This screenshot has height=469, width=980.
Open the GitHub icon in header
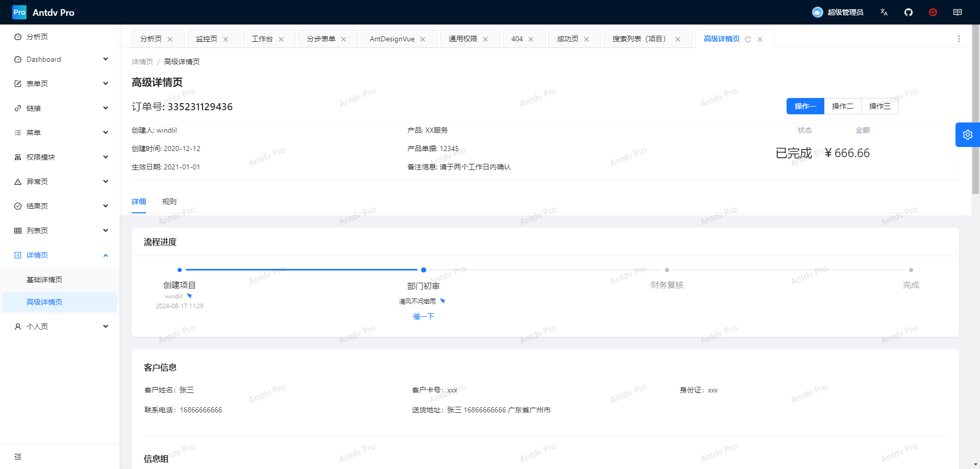[x=909, y=12]
